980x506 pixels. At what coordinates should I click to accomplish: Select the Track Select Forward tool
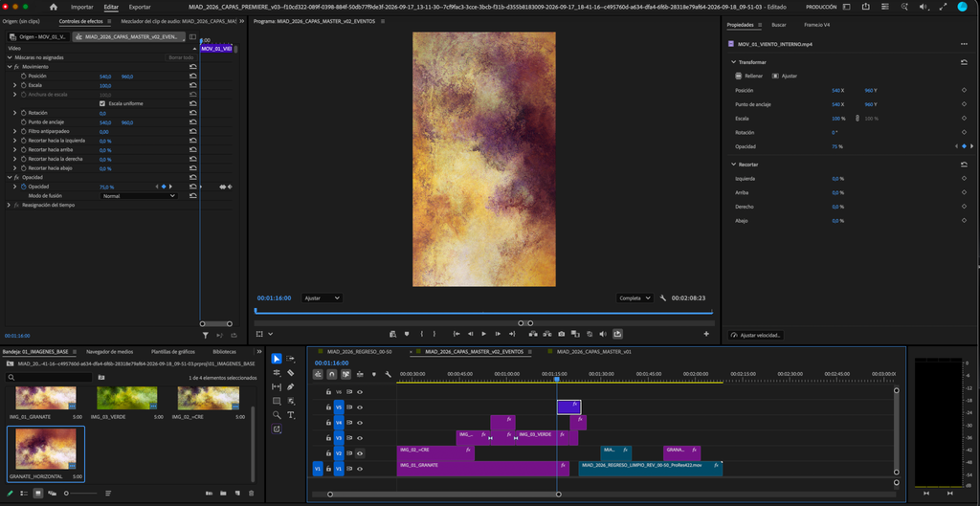(291, 359)
